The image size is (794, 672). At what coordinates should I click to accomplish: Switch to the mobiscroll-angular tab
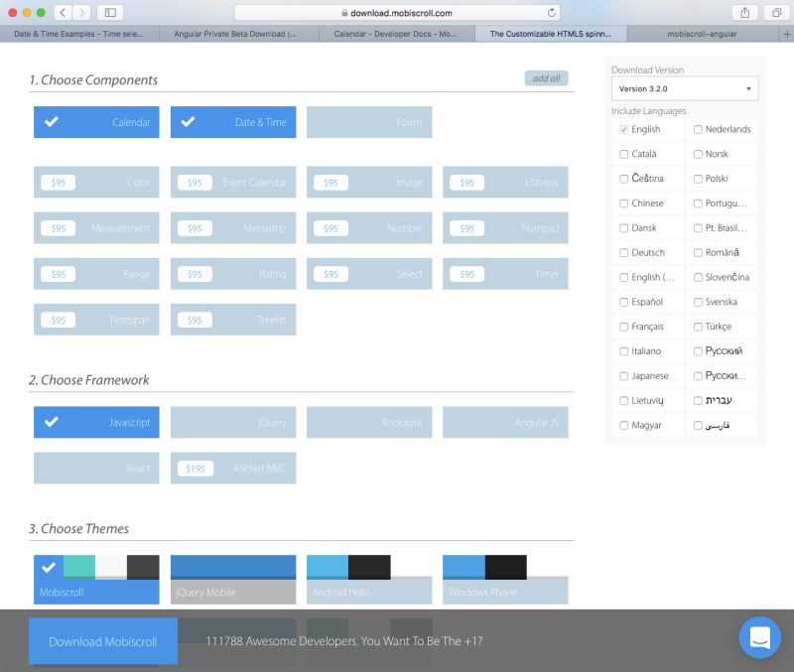click(703, 33)
